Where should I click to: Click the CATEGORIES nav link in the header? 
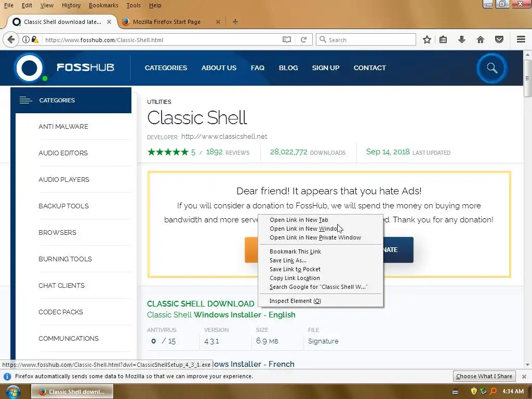tap(166, 68)
